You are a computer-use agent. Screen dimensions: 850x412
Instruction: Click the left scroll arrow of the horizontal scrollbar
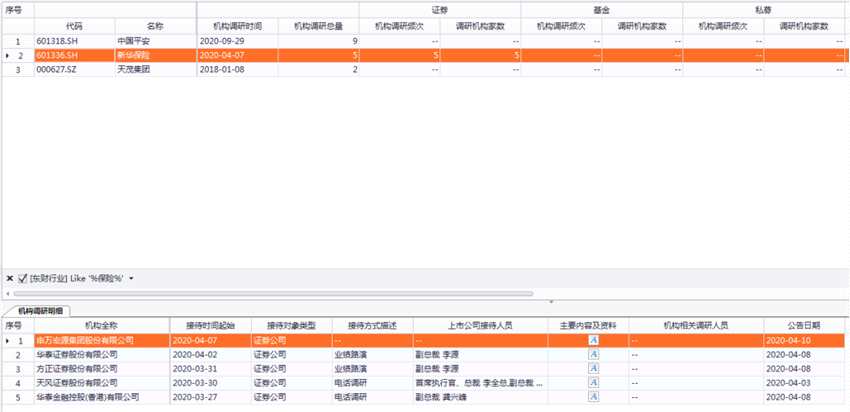7,293
